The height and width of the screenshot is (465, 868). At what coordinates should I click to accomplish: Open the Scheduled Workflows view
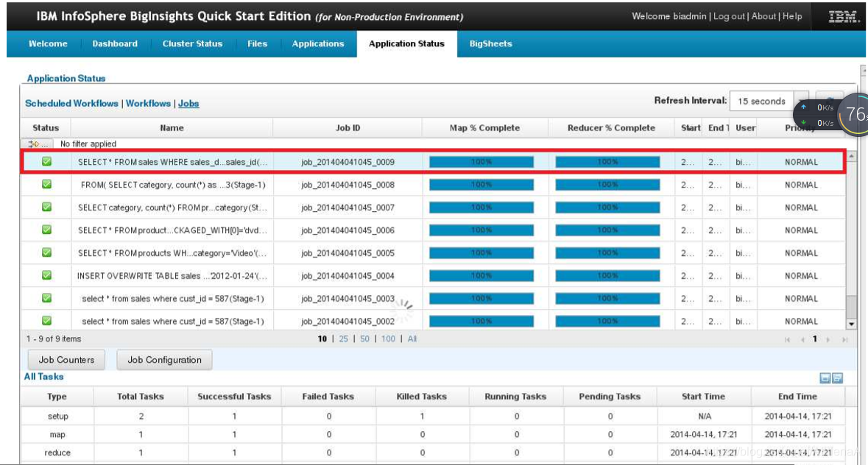pyautogui.click(x=71, y=104)
